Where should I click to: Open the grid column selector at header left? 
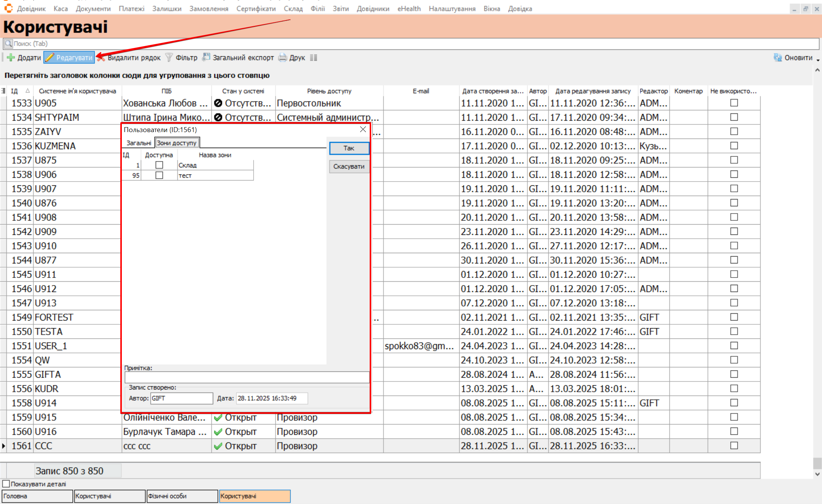click(x=3, y=91)
